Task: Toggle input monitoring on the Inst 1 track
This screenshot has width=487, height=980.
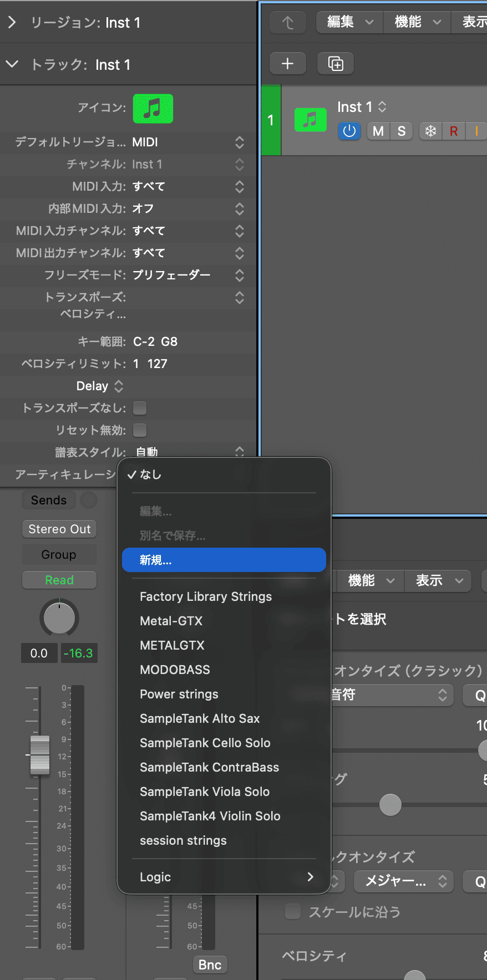Action: [x=476, y=131]
